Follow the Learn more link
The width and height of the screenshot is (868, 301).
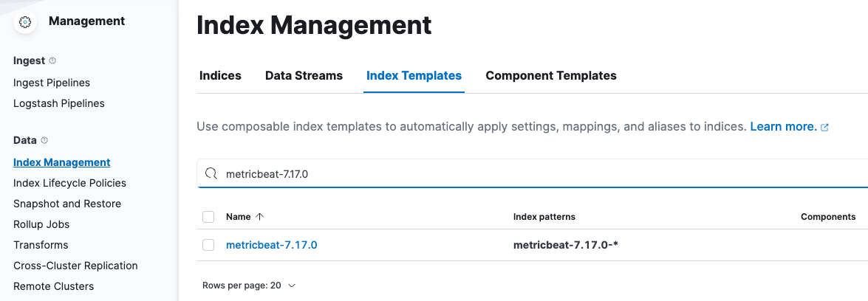click(x=783, y=127)
